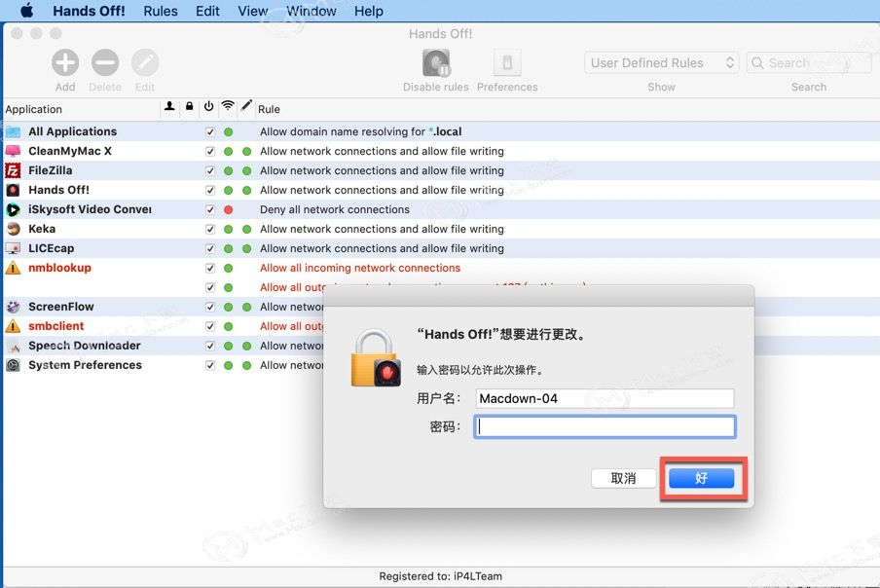Open the View menu
The width and height of the screenshot is (880, 588).
252,11
